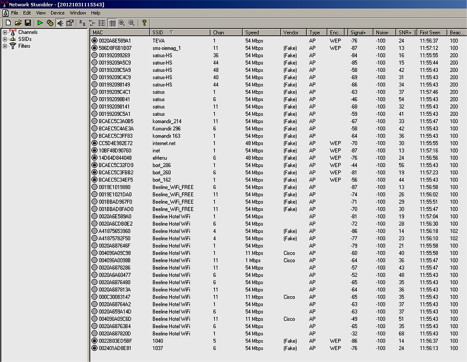Select the 'komandir 163' SSID cell
The width and height of the screenshot is (467, 362).
point(166,136)
